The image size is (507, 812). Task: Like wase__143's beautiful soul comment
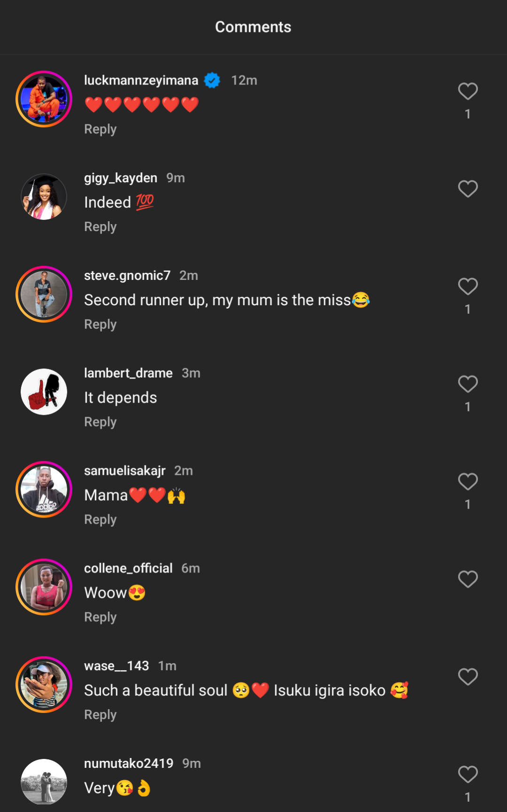[468, 677]
